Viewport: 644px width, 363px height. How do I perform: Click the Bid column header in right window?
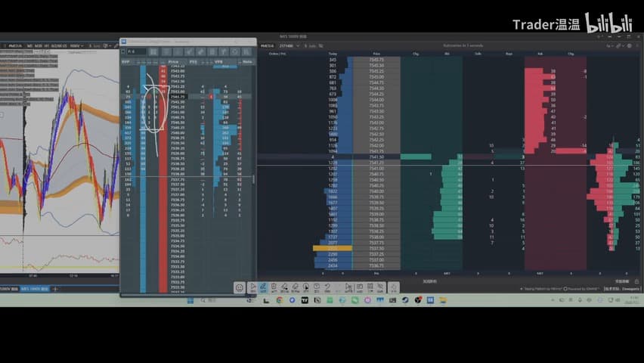pyautogui.click(x=447, y=54)
